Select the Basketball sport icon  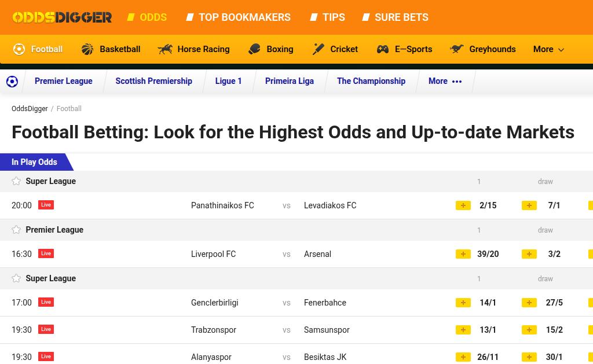(87, 49)
